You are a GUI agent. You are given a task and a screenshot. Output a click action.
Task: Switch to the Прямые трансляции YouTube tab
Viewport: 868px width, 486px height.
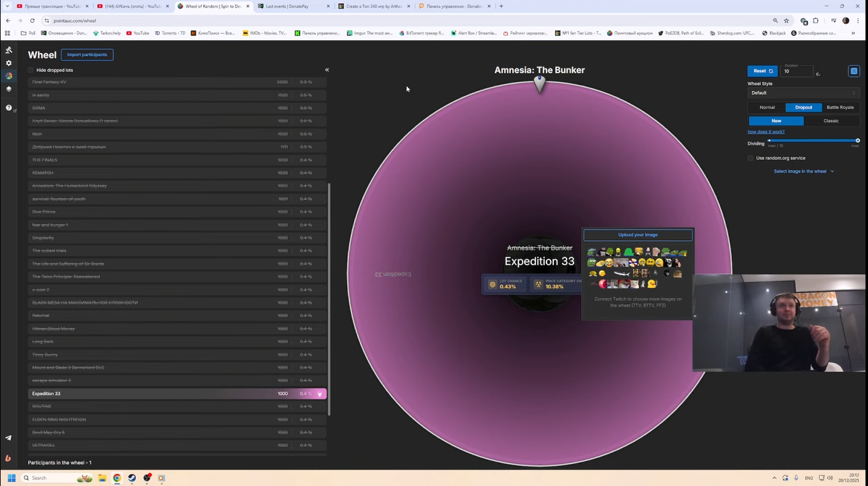tap(52, 6)
